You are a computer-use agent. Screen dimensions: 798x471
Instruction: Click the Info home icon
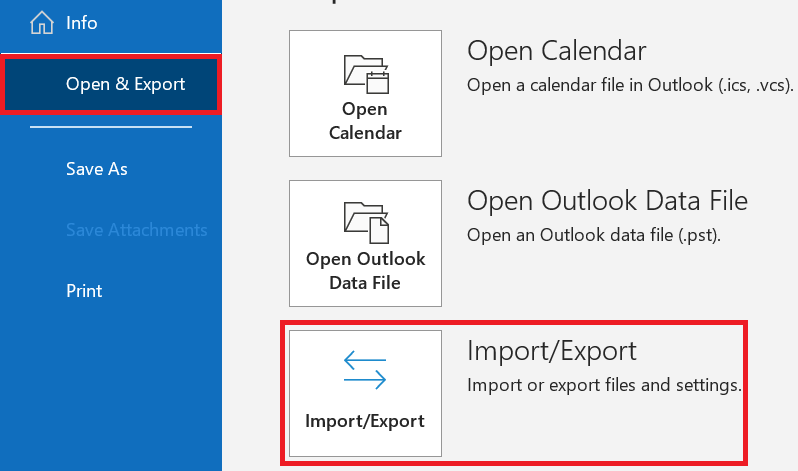(42, 22)
